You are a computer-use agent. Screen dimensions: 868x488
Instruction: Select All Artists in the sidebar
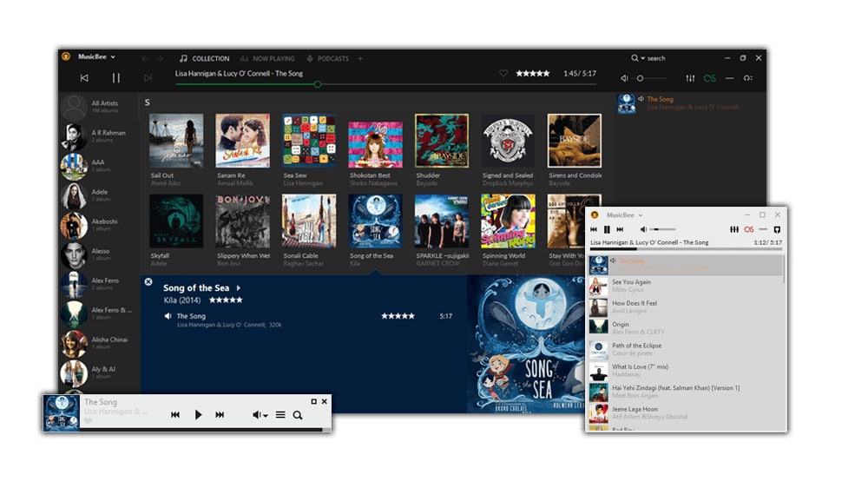100,106
